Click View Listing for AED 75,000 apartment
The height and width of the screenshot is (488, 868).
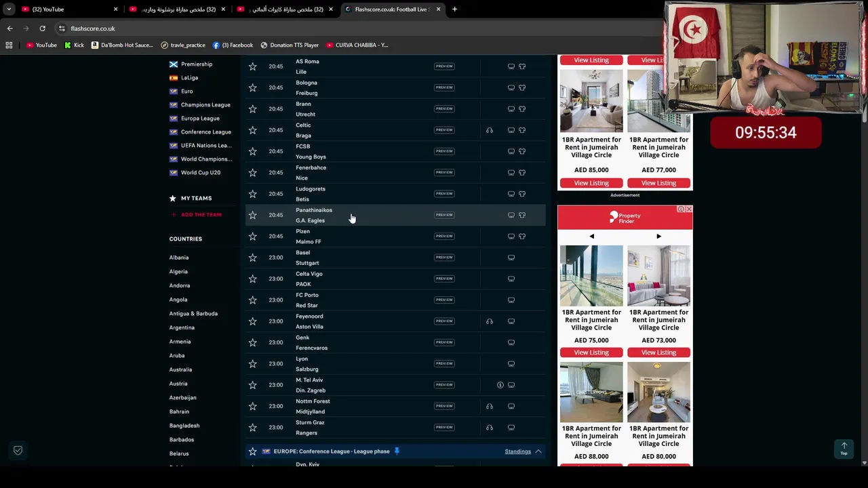click(x=591, y=352)
